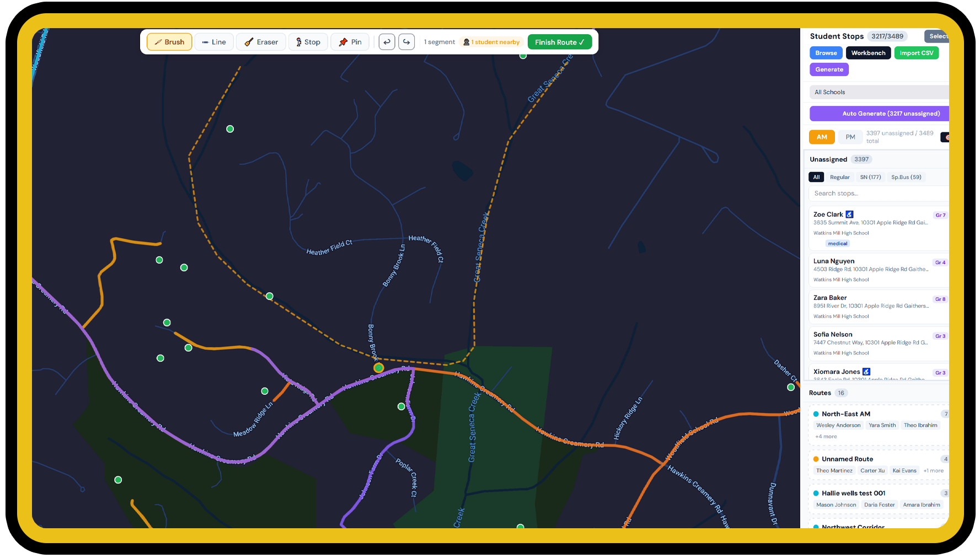Open the Browse tab

tap(826, 52)
